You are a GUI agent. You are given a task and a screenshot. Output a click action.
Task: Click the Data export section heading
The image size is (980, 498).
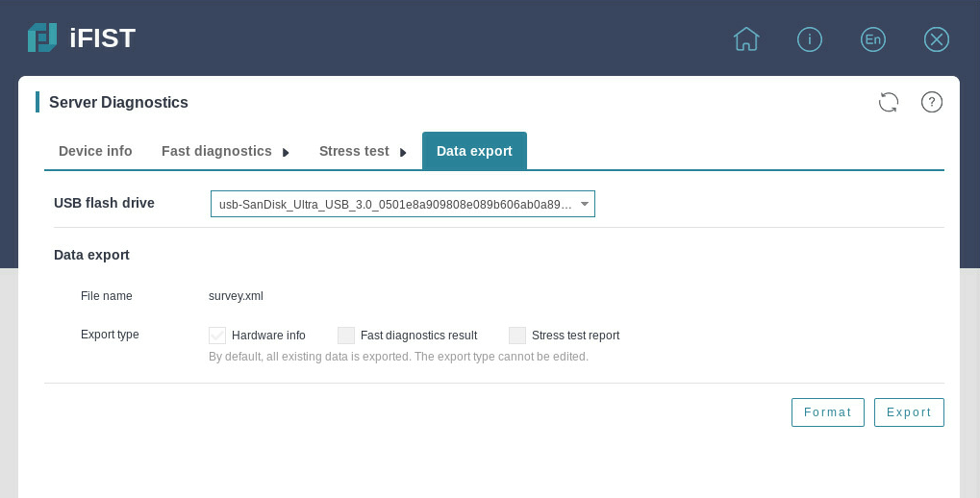pyautogui.click(x=91, y=255)
